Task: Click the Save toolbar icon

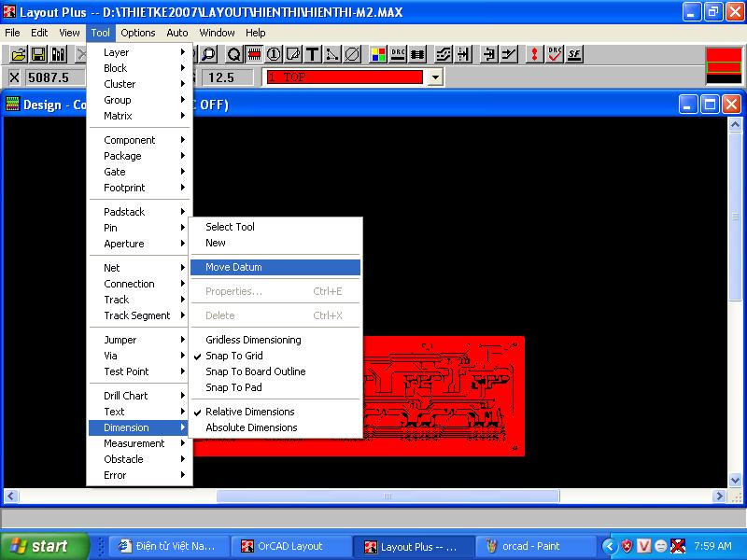Action: 38,54
